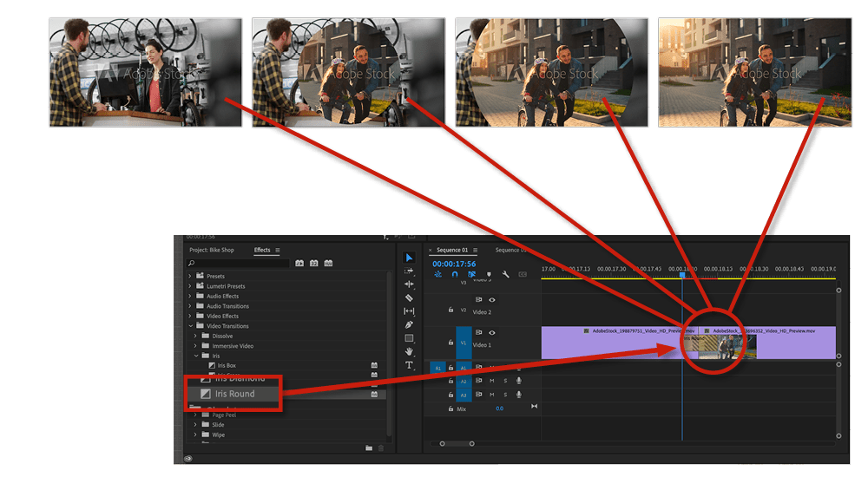Expand the Audio Effects folder
Screen dimensions: 868x477
pyautogui.click(x=190, y=296)
